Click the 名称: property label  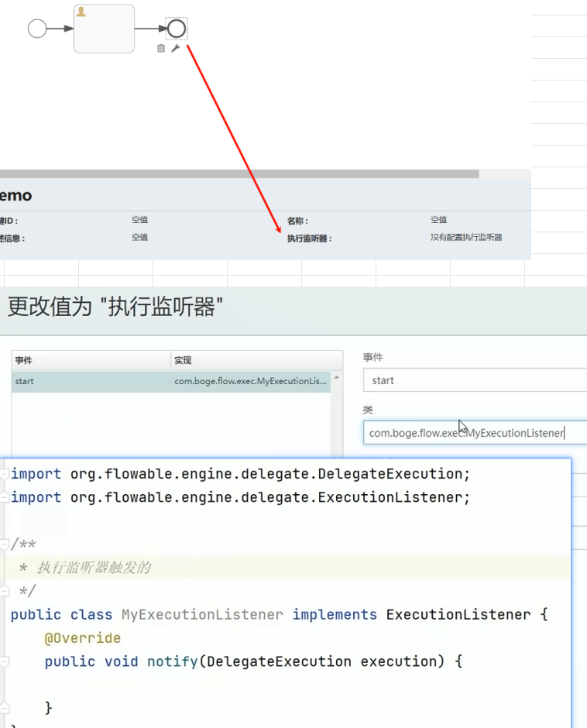[297, 221]
